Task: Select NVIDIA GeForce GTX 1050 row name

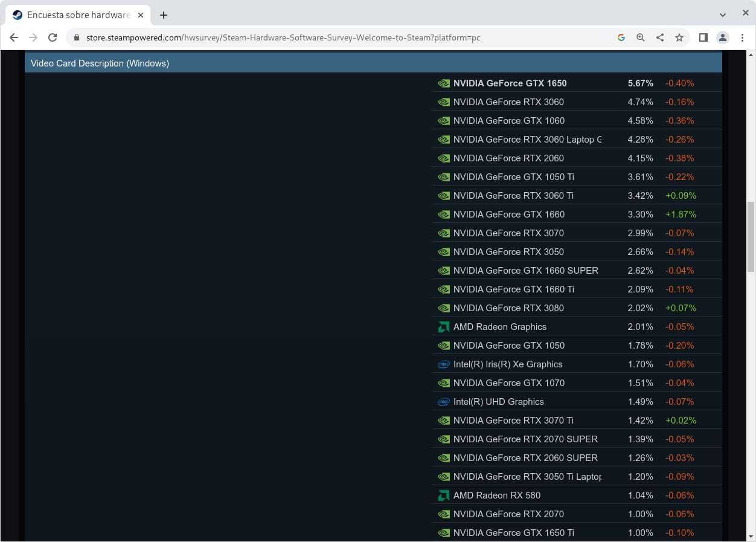Action: [x=509, y=346]
